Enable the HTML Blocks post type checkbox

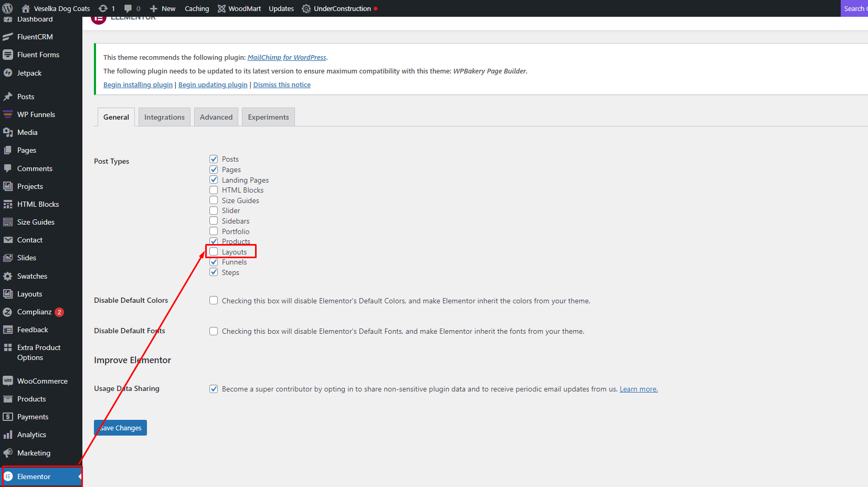[214, 190]
